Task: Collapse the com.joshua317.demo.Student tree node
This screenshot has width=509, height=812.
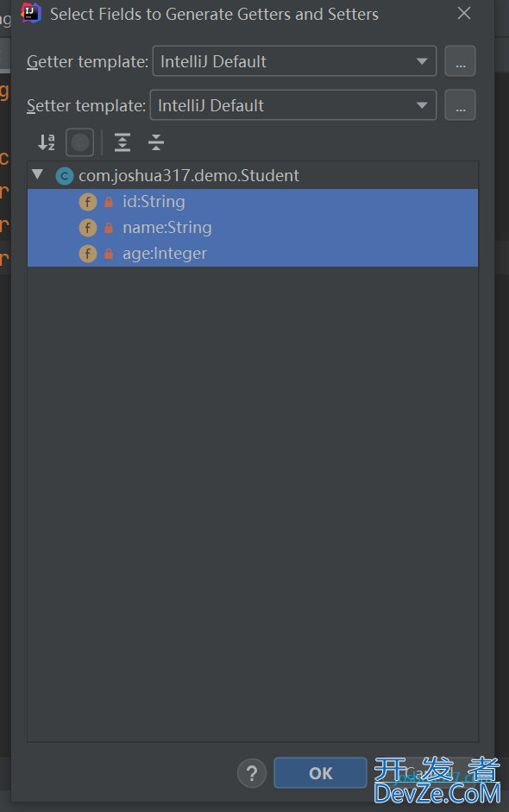Action: point(37,174)
